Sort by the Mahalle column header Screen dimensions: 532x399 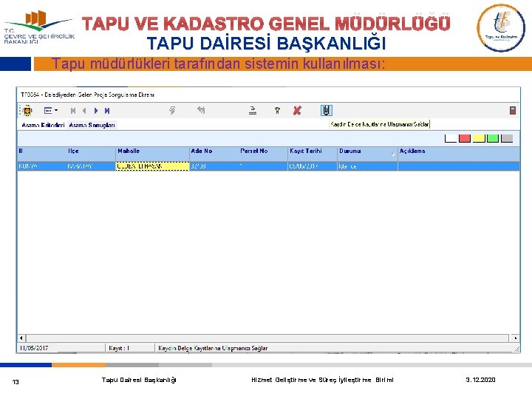(x=152, y=154)
